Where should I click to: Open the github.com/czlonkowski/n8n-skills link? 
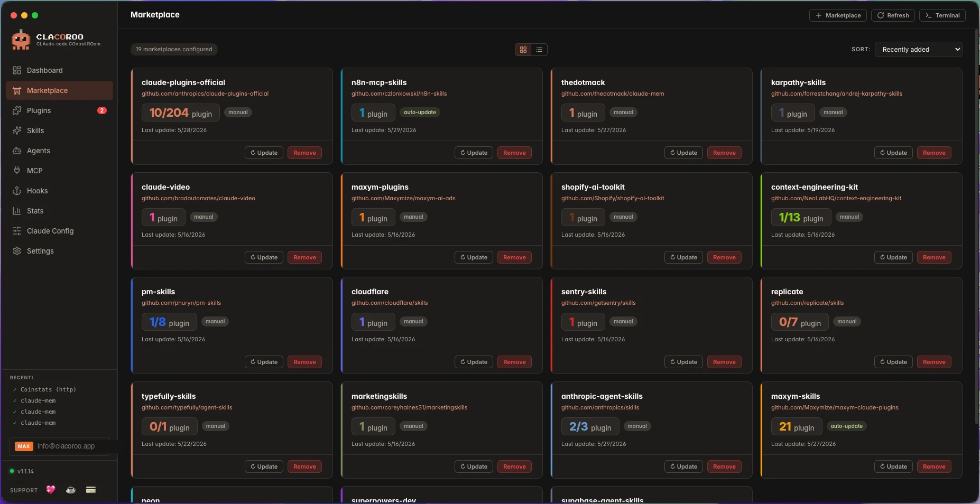(x=399, y=94)
